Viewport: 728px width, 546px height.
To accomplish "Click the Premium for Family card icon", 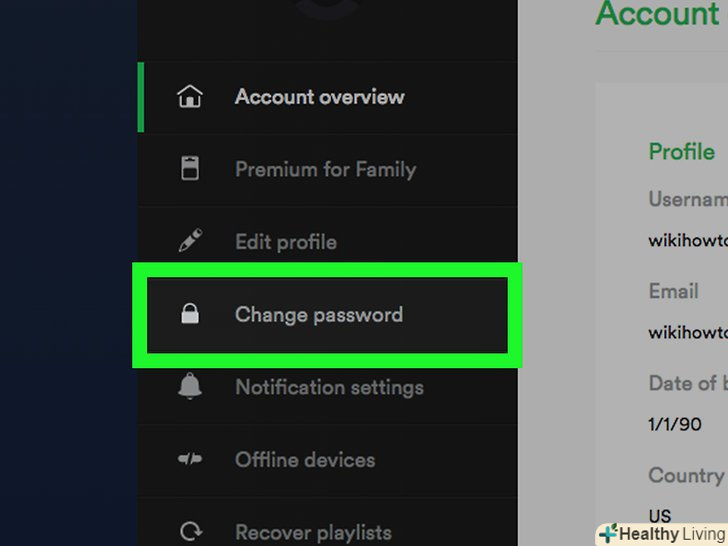I will coord(189,169).
